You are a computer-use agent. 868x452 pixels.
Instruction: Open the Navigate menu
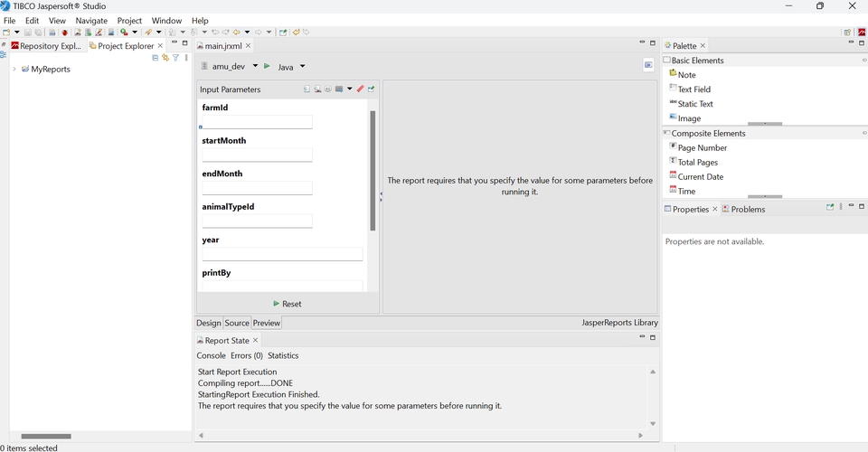[91, 21]
